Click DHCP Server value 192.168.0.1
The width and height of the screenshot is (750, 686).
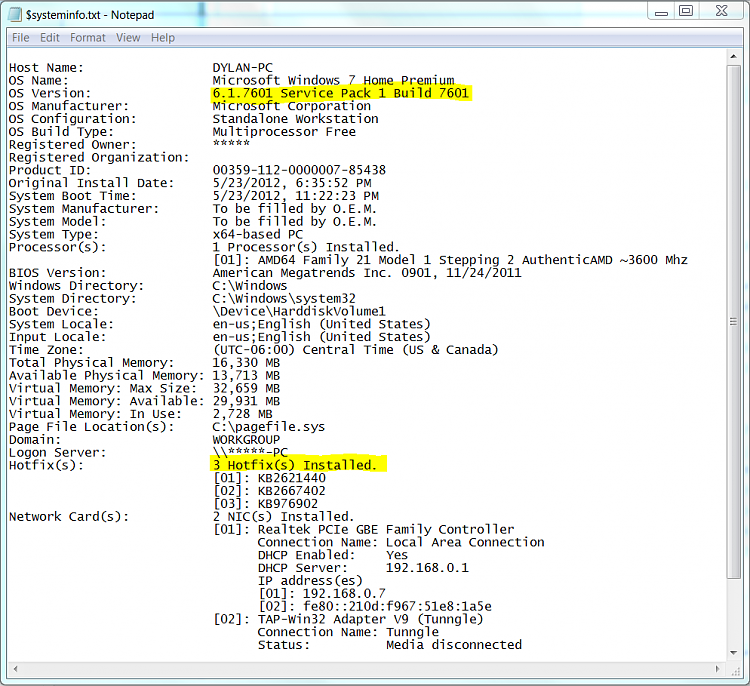pyautogui.click(x=427, y=568)
